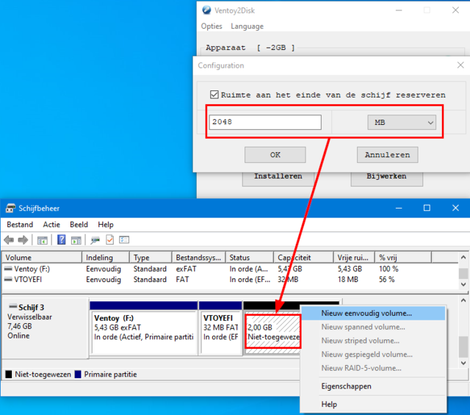Click the Schijf 3 disk label
The image size is (470, 415).
(31, 307)
